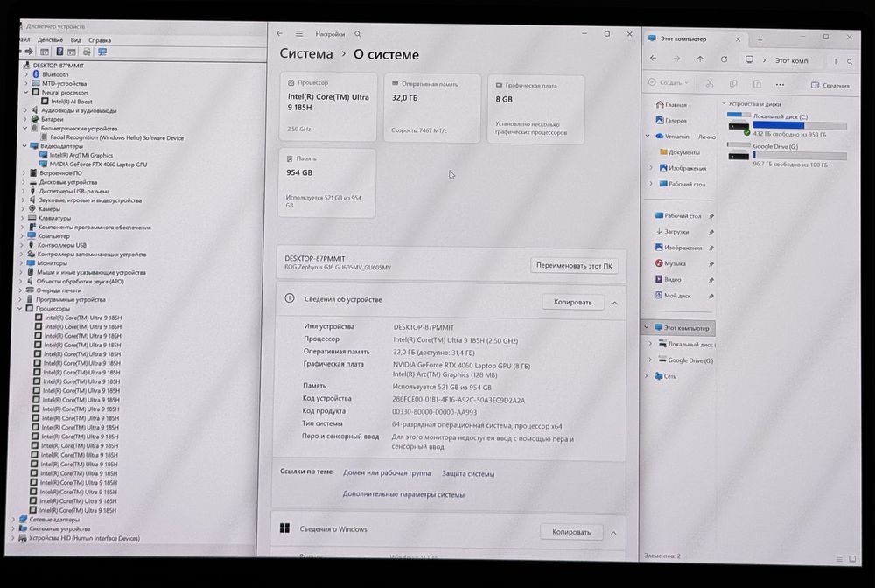The width and height of the screenshot is (875, 588).
Task: Open Мой диск in Explorer sidebar
Action: (672, 296)
